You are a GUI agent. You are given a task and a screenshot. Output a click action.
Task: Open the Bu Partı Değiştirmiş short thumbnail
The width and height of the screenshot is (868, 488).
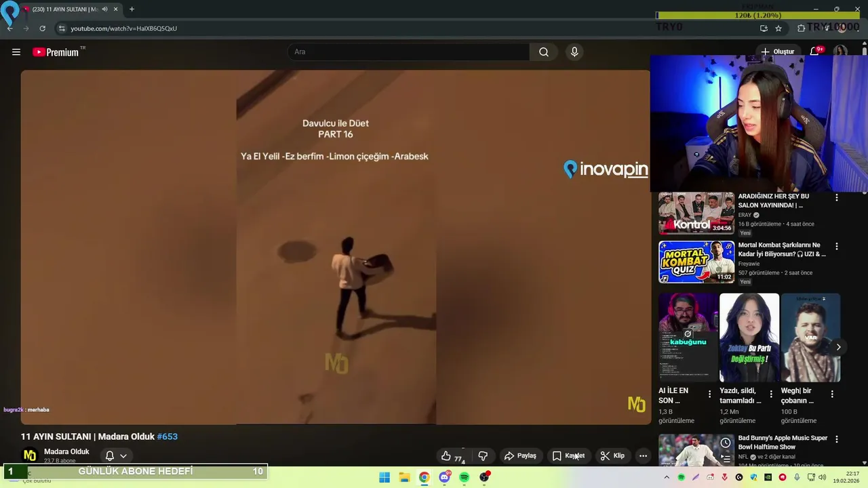749,338
